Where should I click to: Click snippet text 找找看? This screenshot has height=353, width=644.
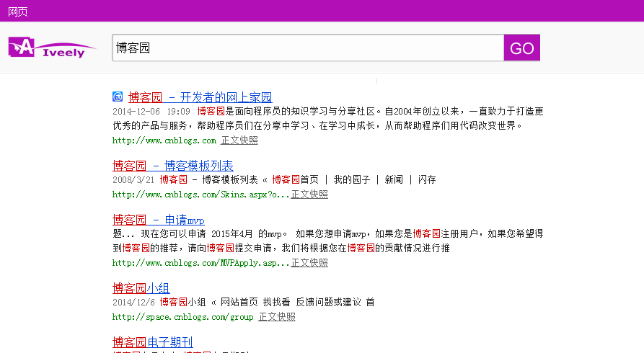pos(276,302)
